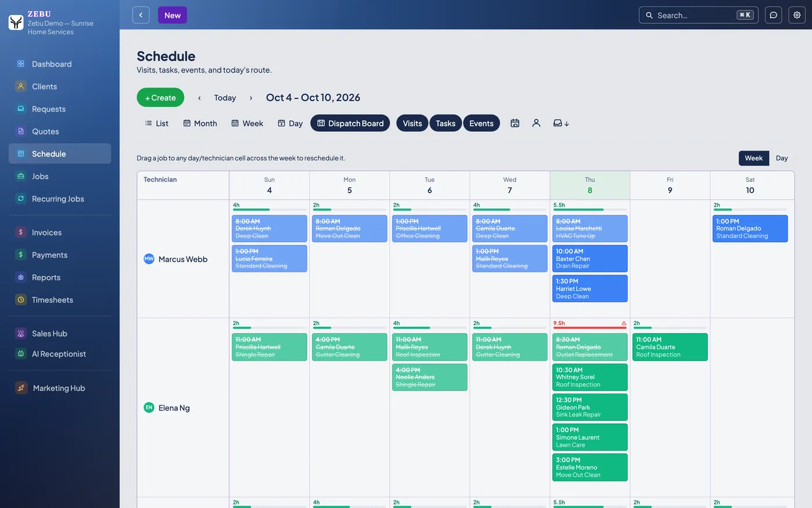This screenshot has height=508, width=812.
Task: Click the Thu 8 column header
Action: (590, 185)
